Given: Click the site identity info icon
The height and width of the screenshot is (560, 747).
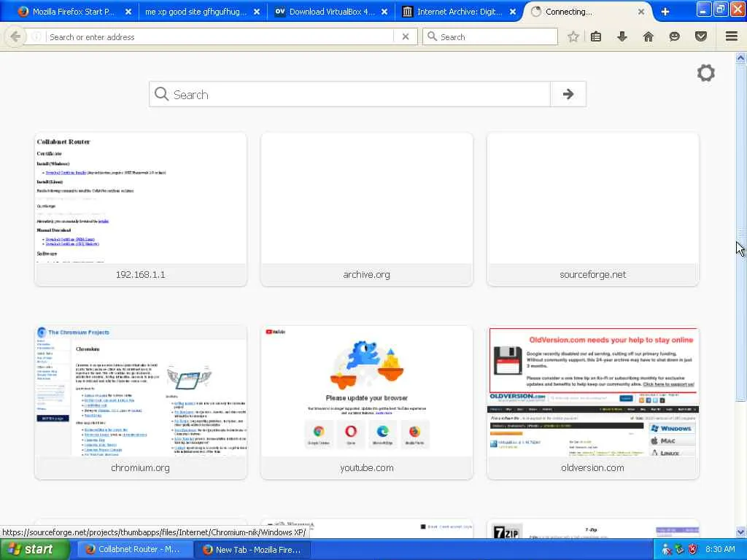Looking at the screenshot, I should click(36, 36).
